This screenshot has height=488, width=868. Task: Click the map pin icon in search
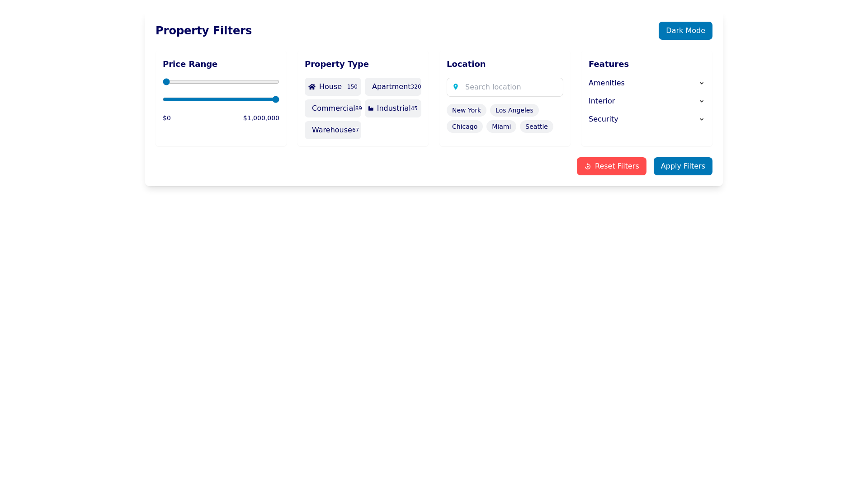(456, 87)
